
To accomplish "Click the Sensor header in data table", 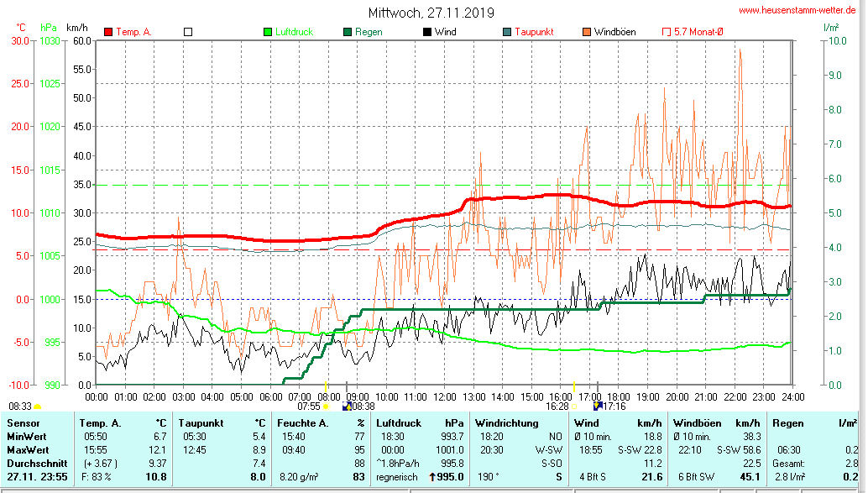I will point(24,422).
